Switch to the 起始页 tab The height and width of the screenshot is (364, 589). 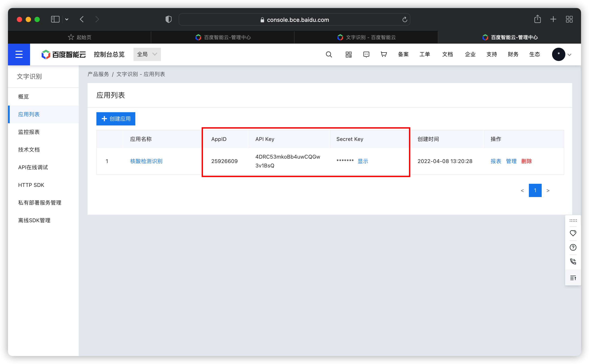[79, 37]
